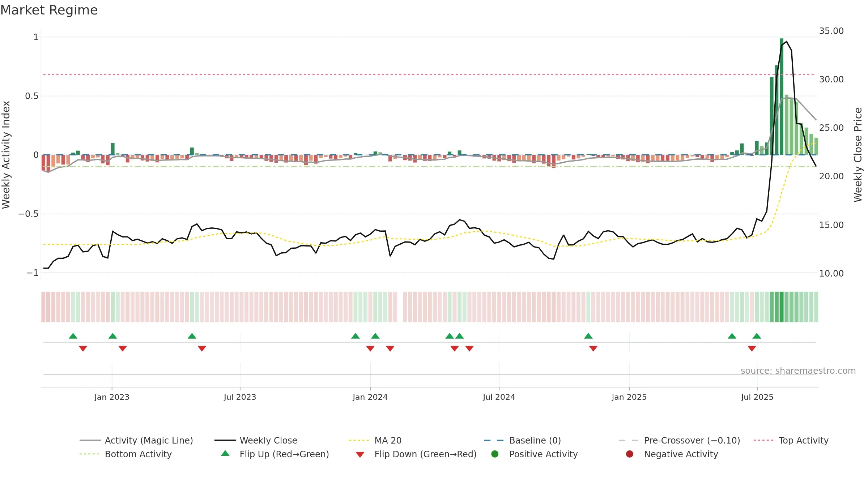This screenshot has height=488, width=868.
Task: Click the tallest dark green activity bar
Action: click(782, 97)
